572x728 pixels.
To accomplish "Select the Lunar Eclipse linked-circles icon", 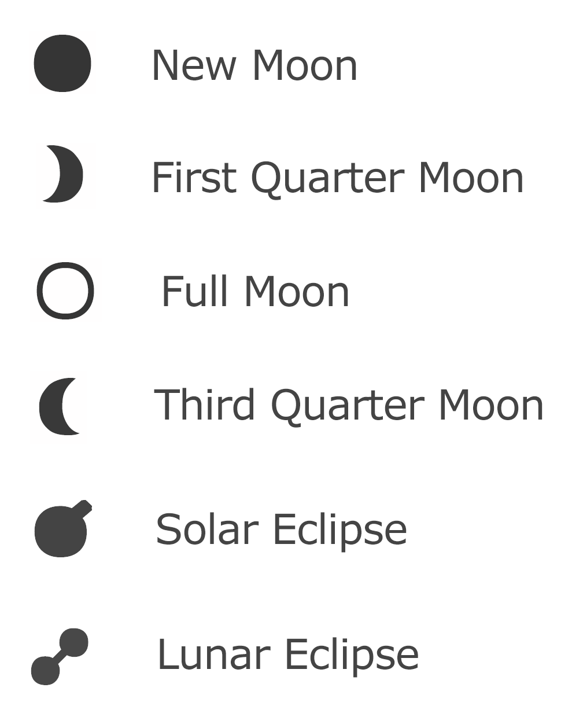I will 60,656.
